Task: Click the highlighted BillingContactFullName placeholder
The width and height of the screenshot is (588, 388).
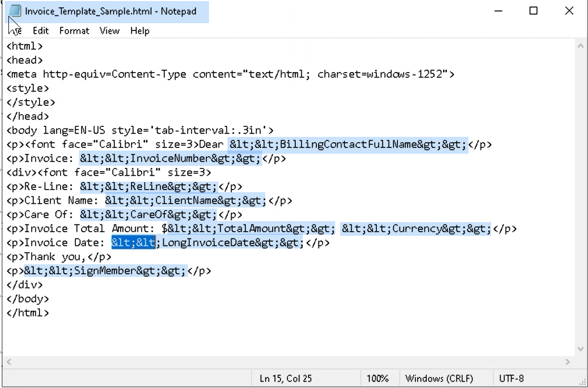Action: point(348,144)
